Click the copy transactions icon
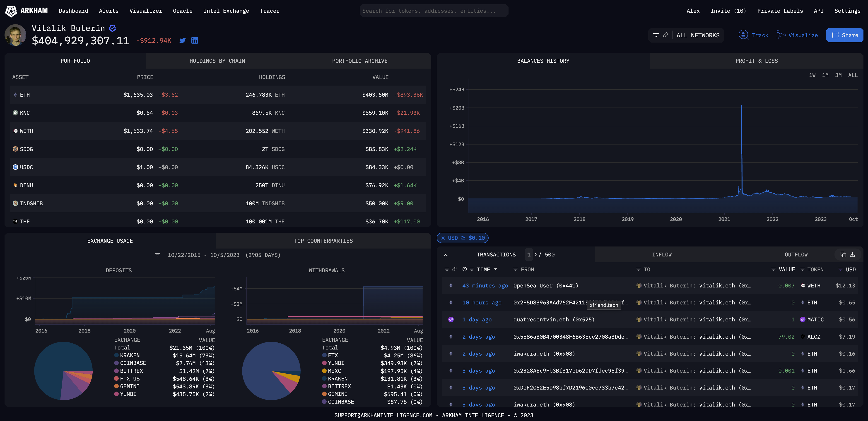Image resolution: width=868 pixels, height=421 pixels. (843, 255)
